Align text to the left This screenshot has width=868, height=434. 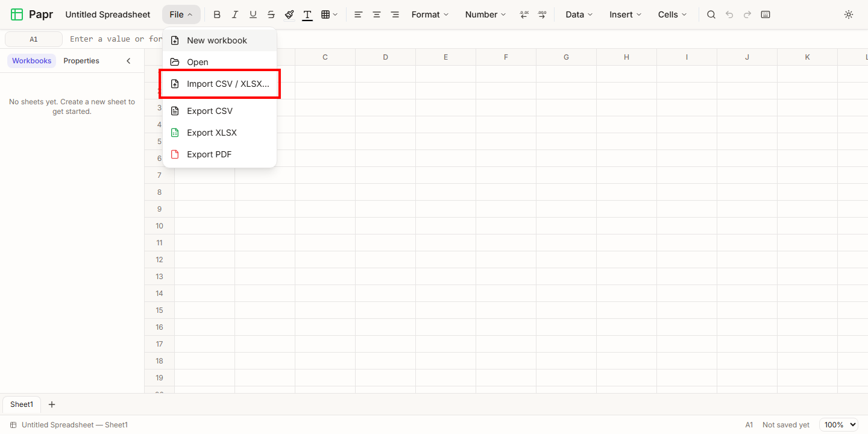359,14
